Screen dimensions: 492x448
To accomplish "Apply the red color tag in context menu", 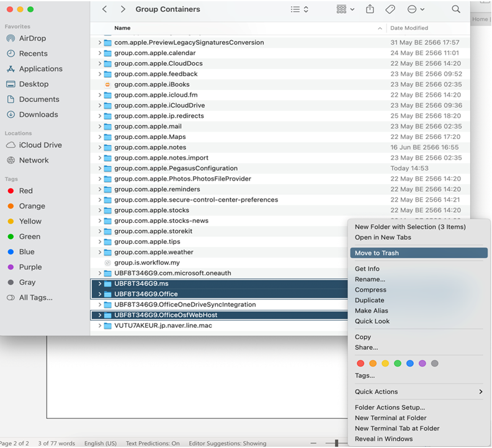I will point(360,364).
